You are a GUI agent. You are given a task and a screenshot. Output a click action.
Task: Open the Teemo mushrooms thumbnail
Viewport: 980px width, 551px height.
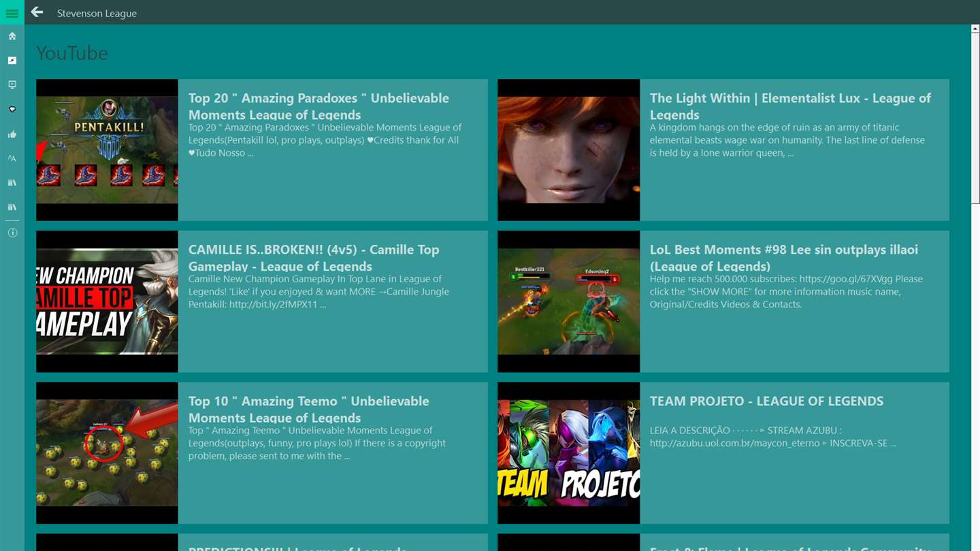(x=107, y=453)
